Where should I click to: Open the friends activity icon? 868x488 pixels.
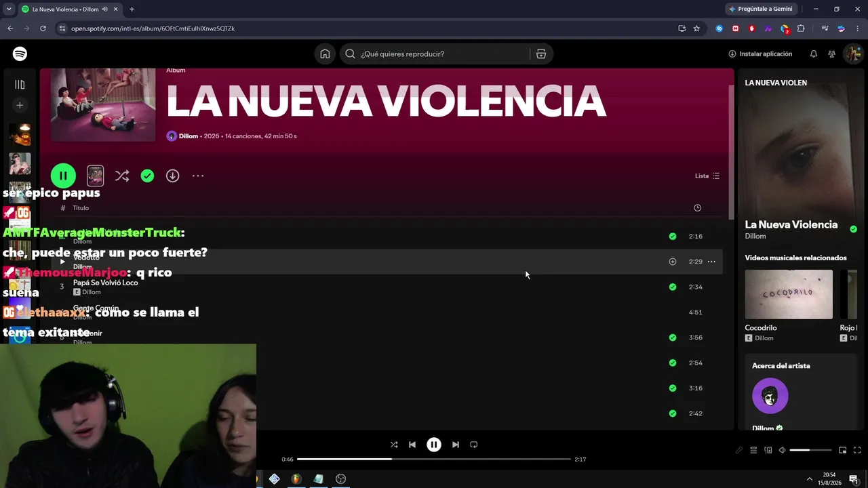point(831,54)
